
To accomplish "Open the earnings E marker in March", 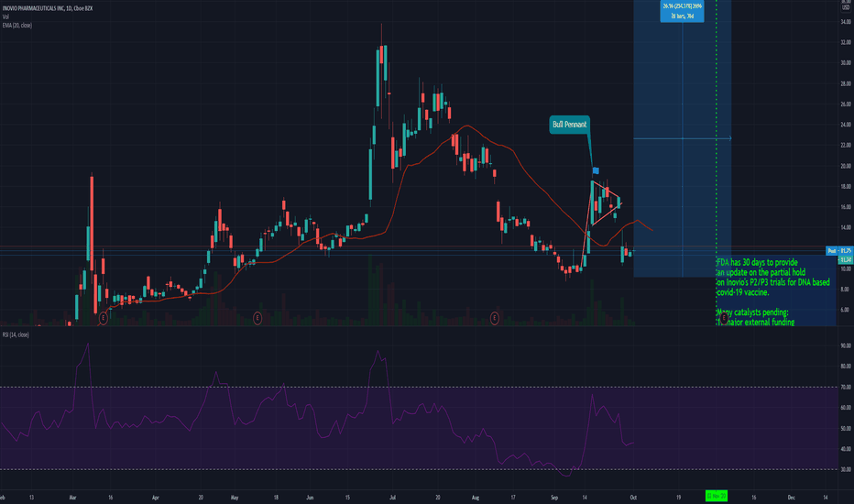I will 104,318.
